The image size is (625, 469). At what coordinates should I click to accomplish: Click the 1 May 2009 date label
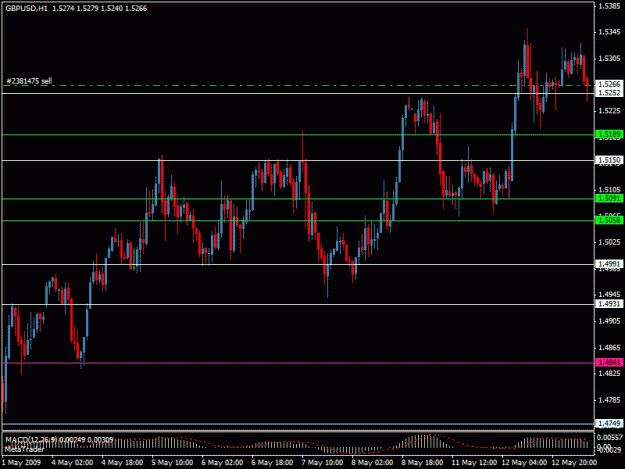point(22,463)
